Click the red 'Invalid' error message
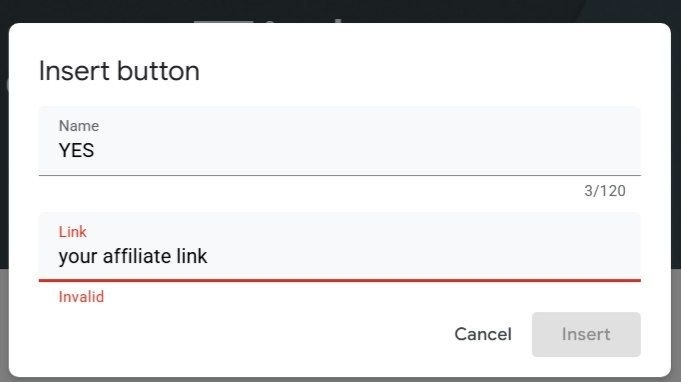The height and width of the screenshot is (382, 681). (x=81, y=297)
